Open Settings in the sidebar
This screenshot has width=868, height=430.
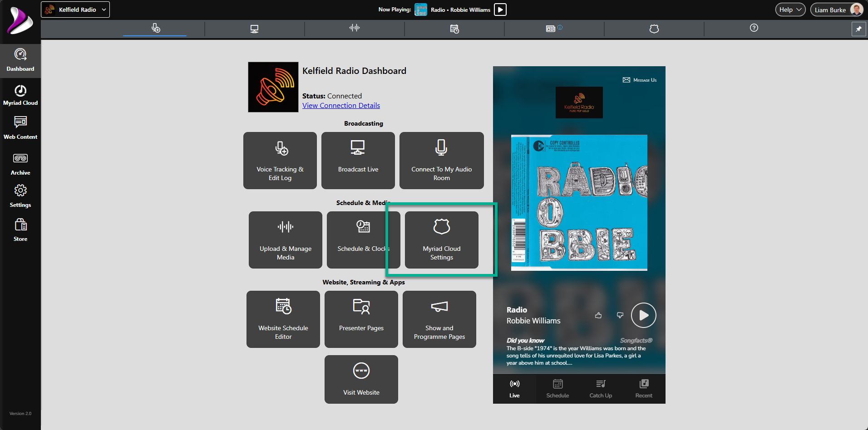(20, 196)
